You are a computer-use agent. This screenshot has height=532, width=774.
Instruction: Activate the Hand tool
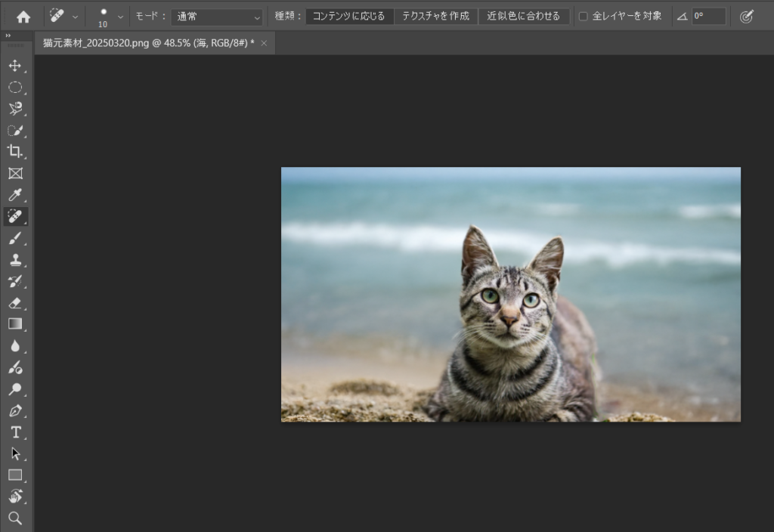click(15, 496)
